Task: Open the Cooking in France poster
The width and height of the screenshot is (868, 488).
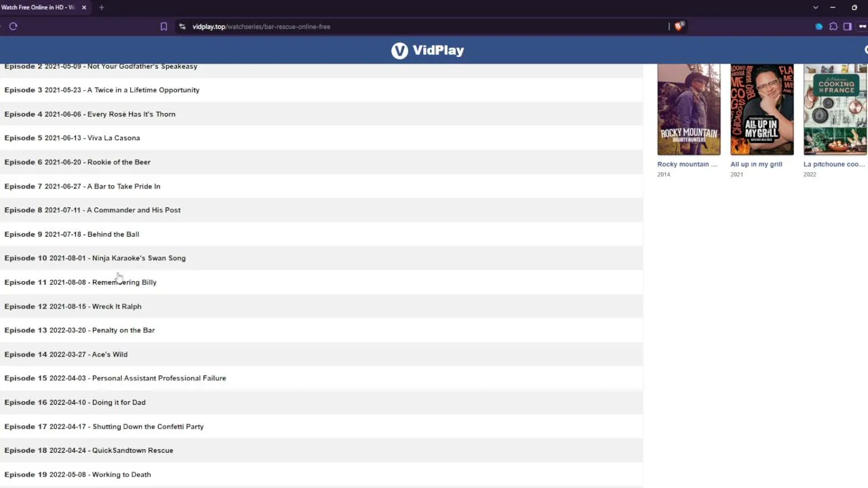Action: [835, 110]
